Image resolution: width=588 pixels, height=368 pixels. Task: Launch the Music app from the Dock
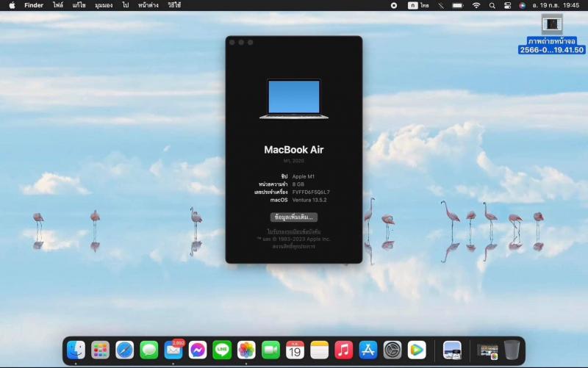click(343, 350)
